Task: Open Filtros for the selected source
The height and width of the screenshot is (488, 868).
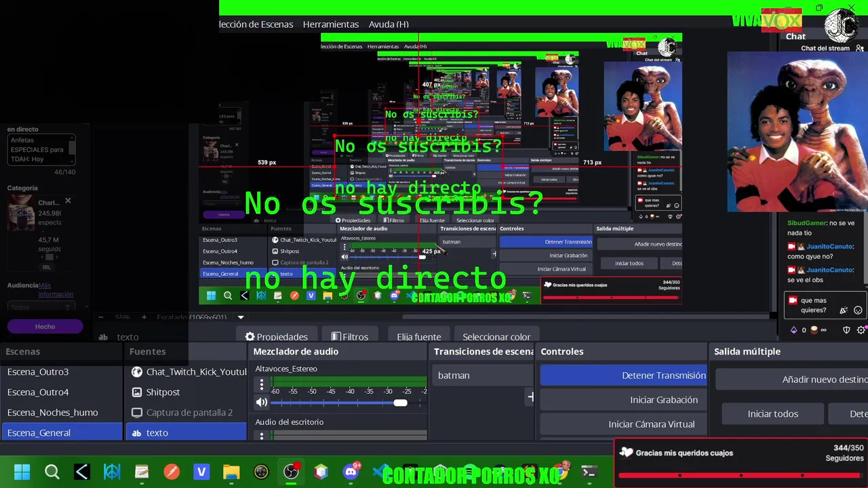Action: [350, 336]
